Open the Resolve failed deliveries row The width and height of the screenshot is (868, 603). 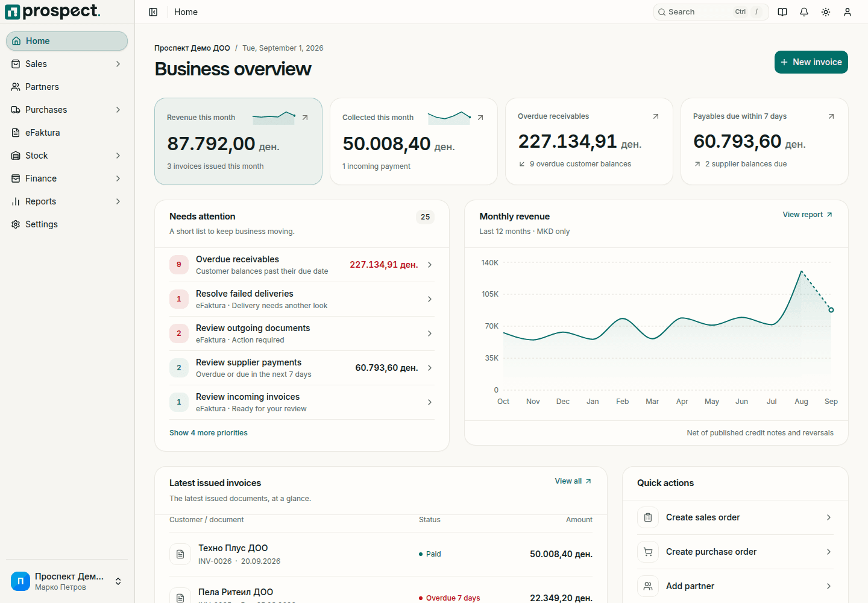click(302, 299)
